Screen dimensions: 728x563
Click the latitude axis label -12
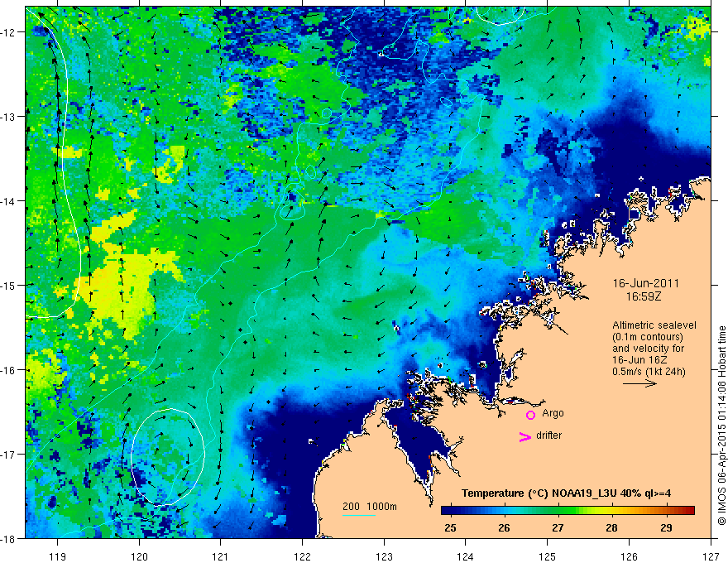8,32
